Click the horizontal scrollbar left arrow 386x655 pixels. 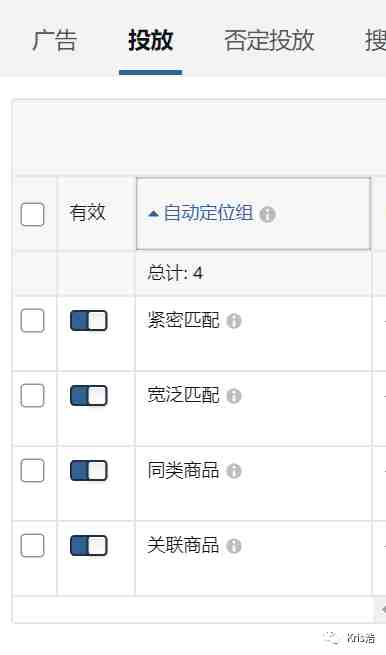[x=382, y=609]
